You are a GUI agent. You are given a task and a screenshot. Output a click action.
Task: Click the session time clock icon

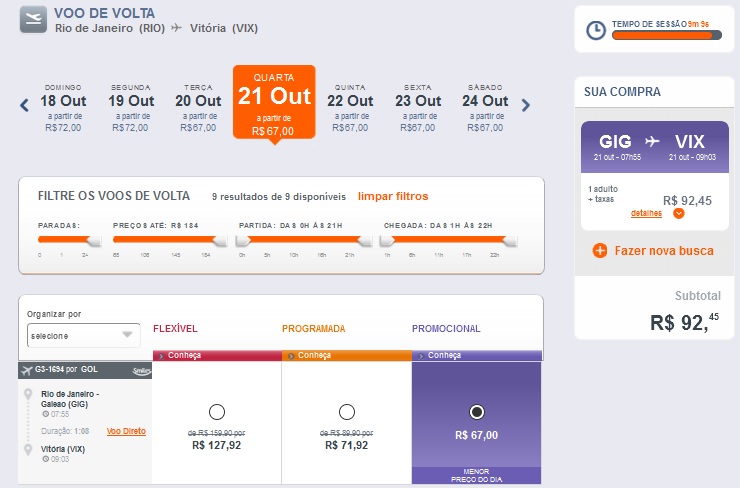[x=595, y=30]
